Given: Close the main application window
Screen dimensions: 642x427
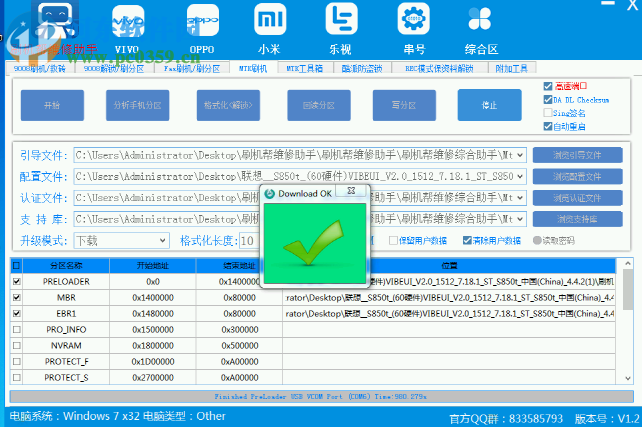Looking at the screenshot, I should 633,5.
